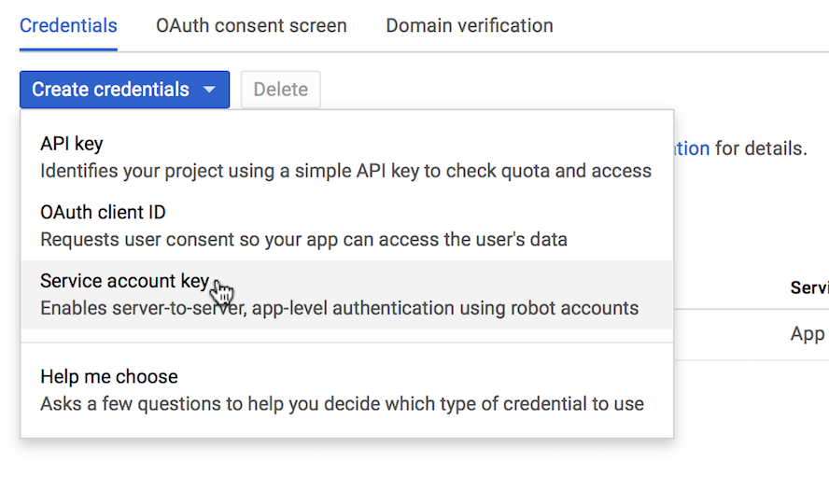Switch to the Credentials tab
829x504 pixels.
(68, 26)
